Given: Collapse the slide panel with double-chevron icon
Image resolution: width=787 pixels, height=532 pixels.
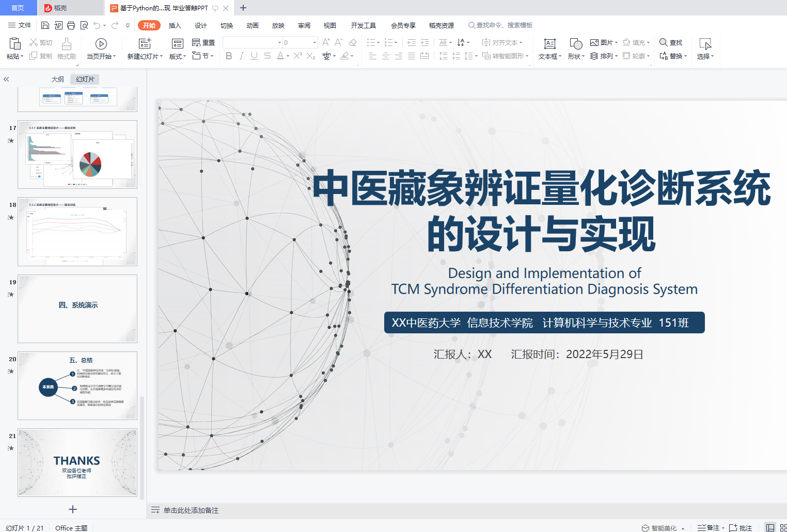Looking at the screenshot, I should 6,79.
